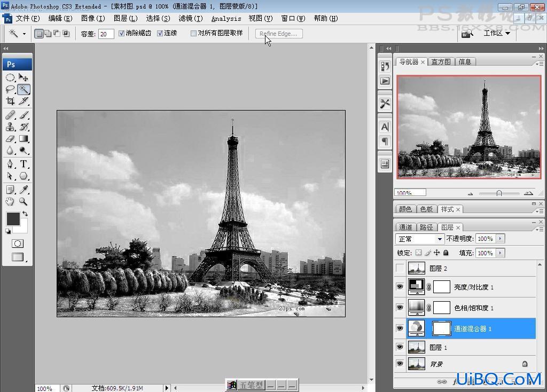This screenshot has height=392, width=547.
Task: Select the Elliptical Marquee tool
Action: 10,77
